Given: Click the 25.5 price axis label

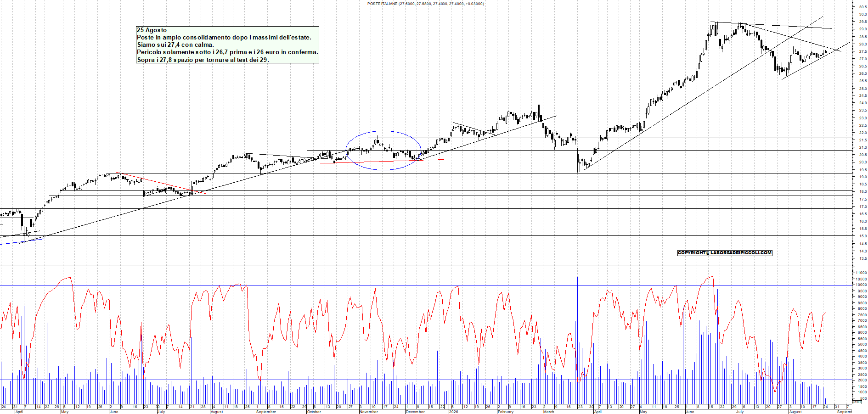Looking at the screenshot, I should coord(862,81).
